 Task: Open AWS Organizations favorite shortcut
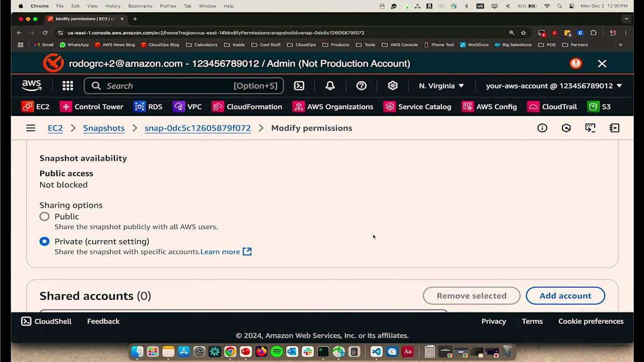coord(333,107)
